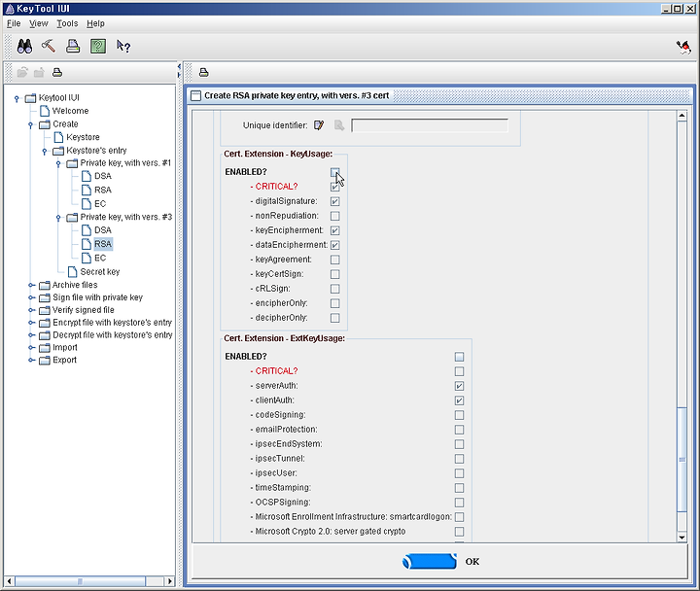The height and width of the screenshot is (591, 700).
Task: Check the codeSigning checkbox
Action: 459,415
